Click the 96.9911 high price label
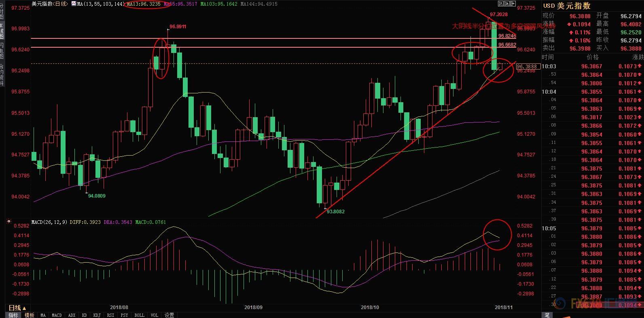644x318 pixels. [178, 27]
